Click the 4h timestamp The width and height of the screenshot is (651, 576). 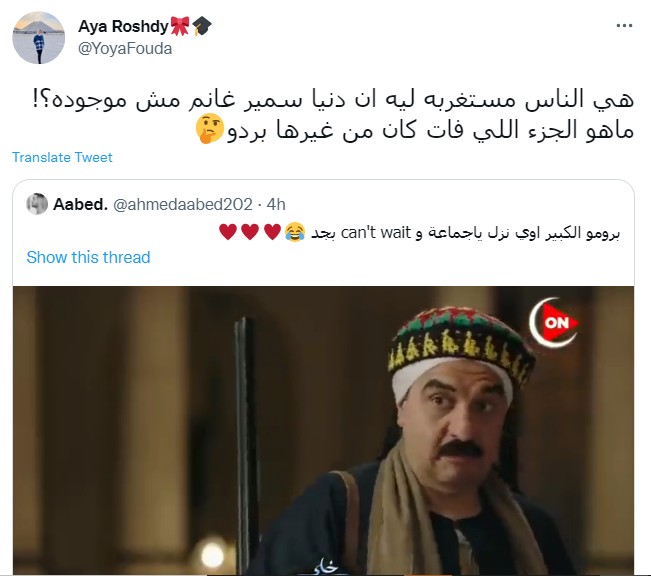[x=276, y=204]
